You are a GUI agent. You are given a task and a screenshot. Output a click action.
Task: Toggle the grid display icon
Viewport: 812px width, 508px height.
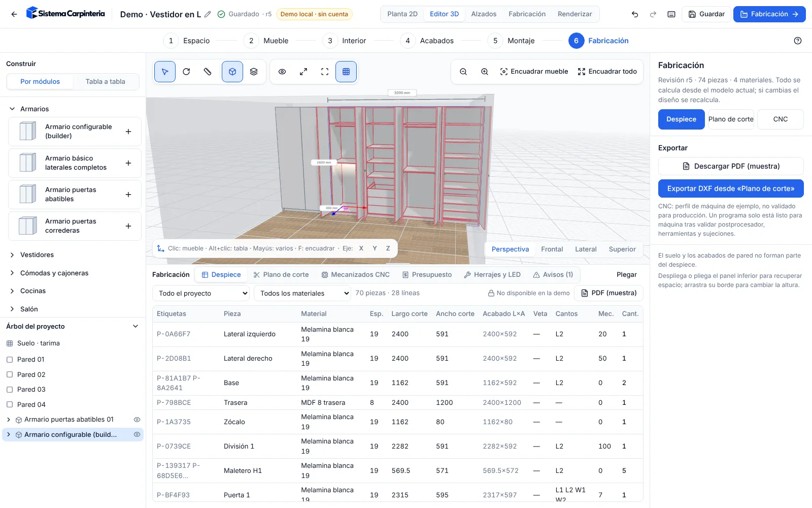(x=346, y=72)
